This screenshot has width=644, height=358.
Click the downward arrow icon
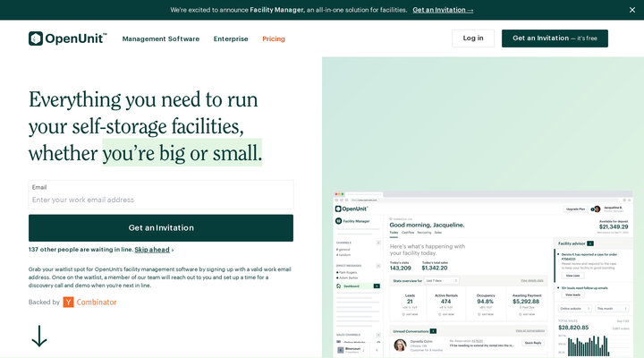point(39,336)
